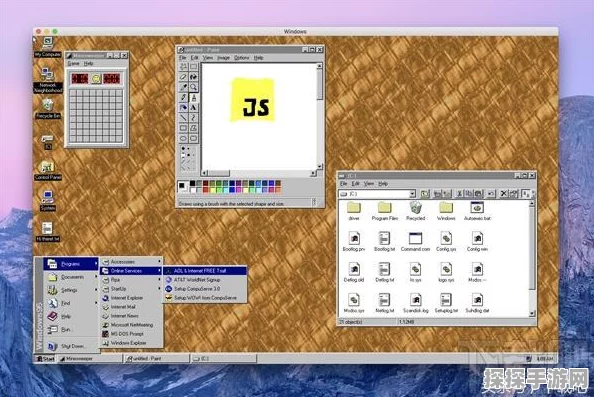Select the Eraser tool in Paint
Image resolution: width=594 pixels, height=397 pixels.
184,77
